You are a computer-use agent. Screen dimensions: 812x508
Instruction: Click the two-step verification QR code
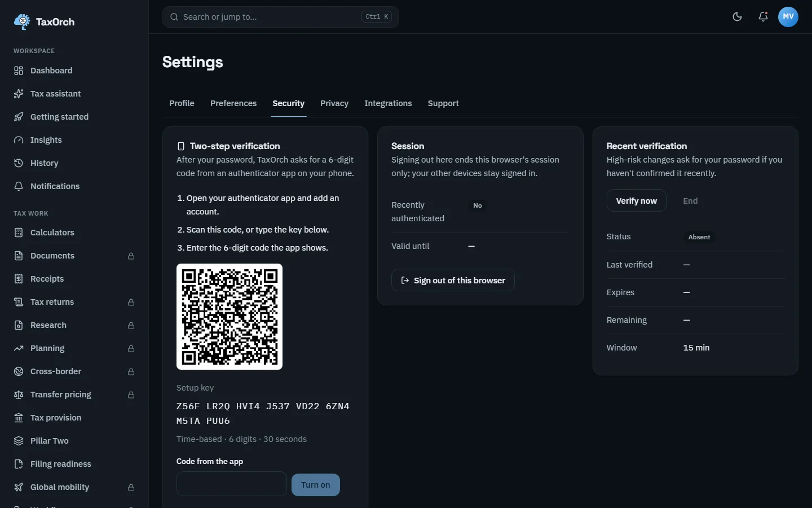pos(230,317)
